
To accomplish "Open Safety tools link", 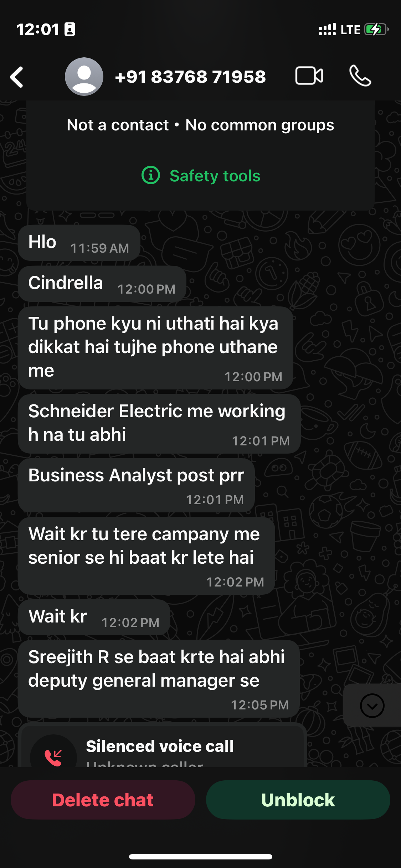I will pos(215,176).
